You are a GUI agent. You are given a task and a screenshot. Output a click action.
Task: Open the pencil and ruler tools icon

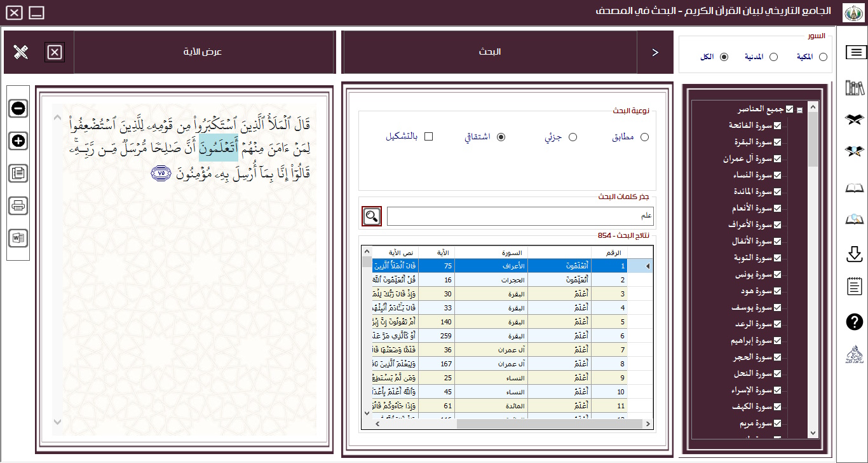coord(21,52)
